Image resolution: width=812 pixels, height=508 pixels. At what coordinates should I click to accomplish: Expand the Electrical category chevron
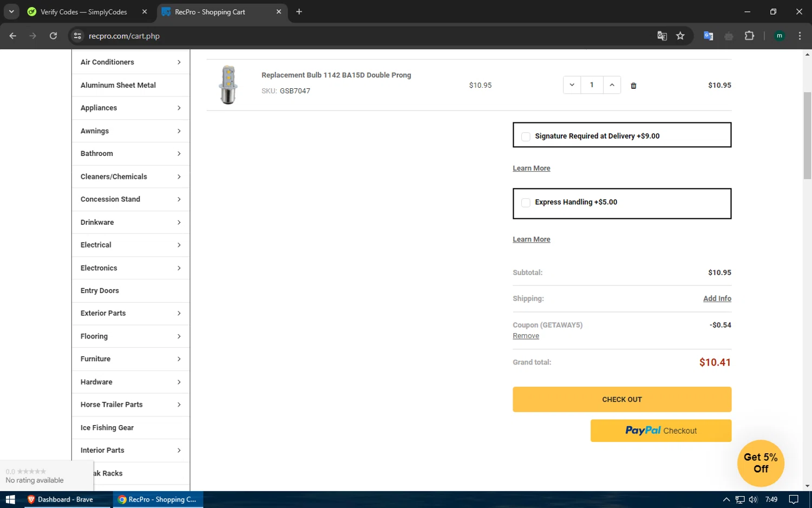point(179,245)
